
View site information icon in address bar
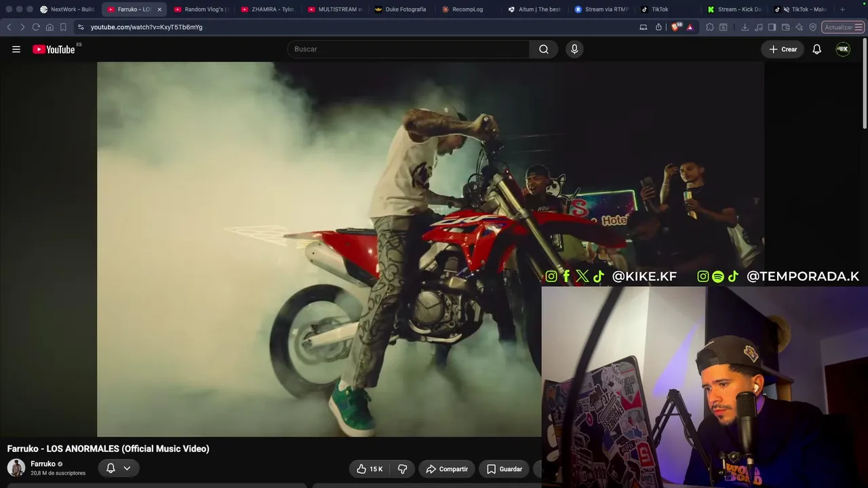[81, 27]
